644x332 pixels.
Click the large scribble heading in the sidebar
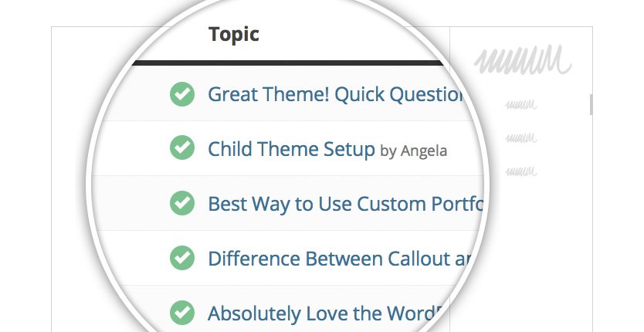click(x=523, y=60)
